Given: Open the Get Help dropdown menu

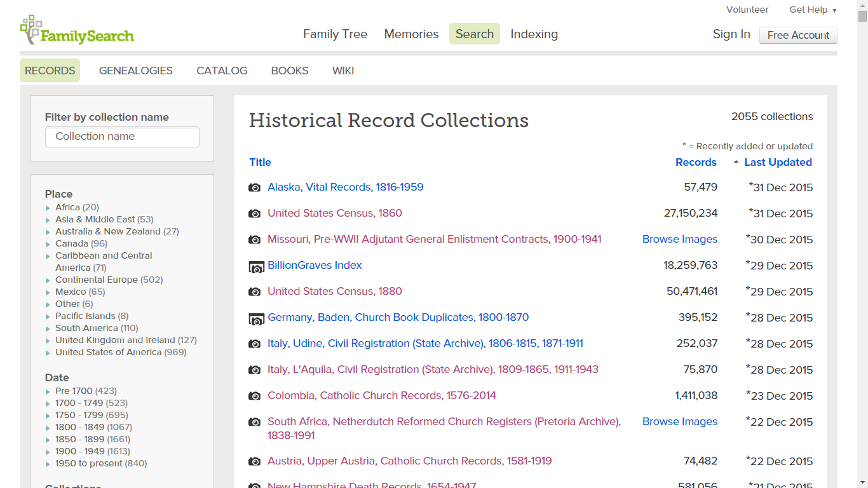Looking at the screenshot, I should pyautogui.click(x=813, y=10).
